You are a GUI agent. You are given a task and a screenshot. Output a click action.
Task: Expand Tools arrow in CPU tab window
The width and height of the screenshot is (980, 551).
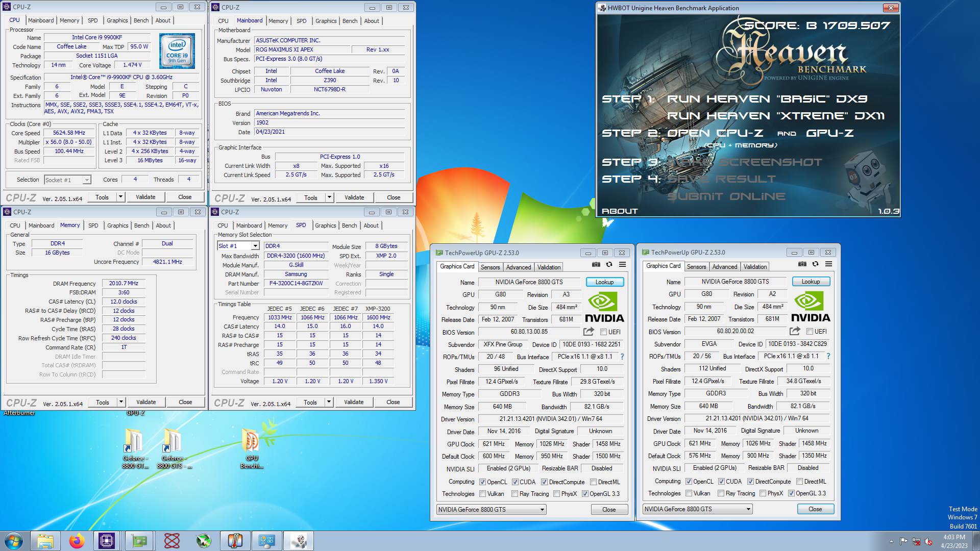120,197
